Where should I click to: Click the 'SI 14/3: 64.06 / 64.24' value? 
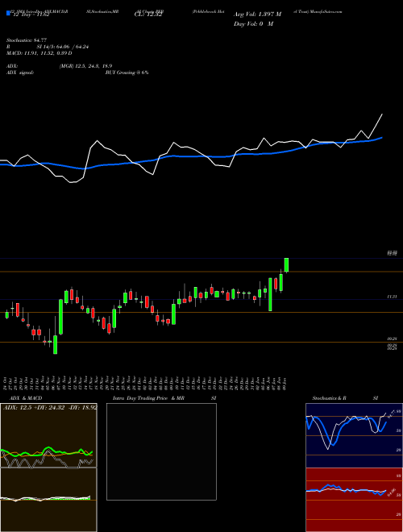(x=63, y=47)
